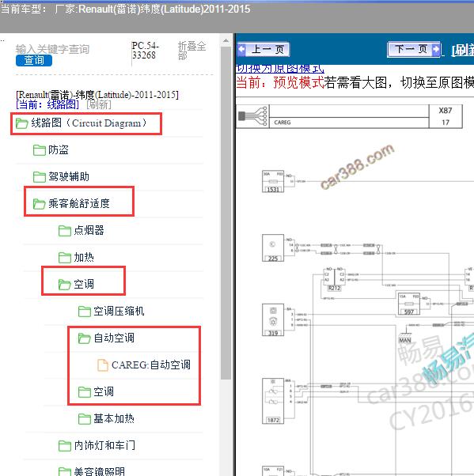Screen dimensions: 474x476
Task: Click the X87 cell in diagram header
Action: coord(446,111)
